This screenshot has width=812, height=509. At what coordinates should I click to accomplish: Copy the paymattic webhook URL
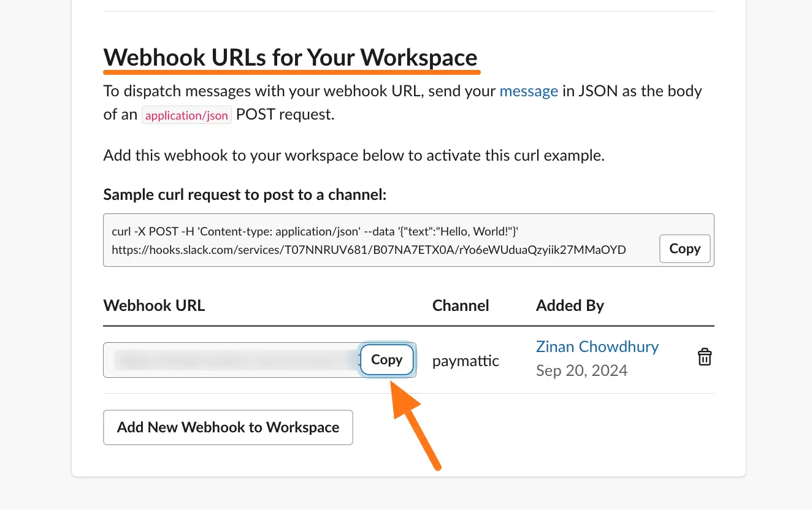(386, 360)
